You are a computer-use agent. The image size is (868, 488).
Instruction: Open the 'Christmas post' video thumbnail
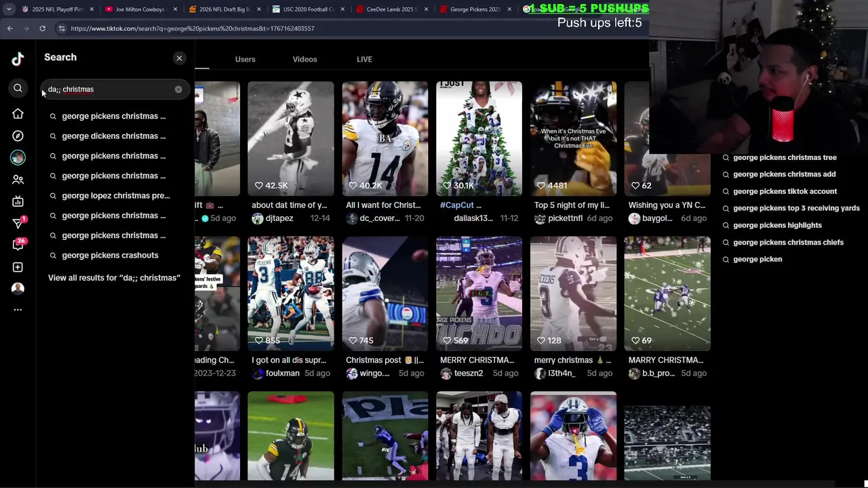(x=384, y=293)
